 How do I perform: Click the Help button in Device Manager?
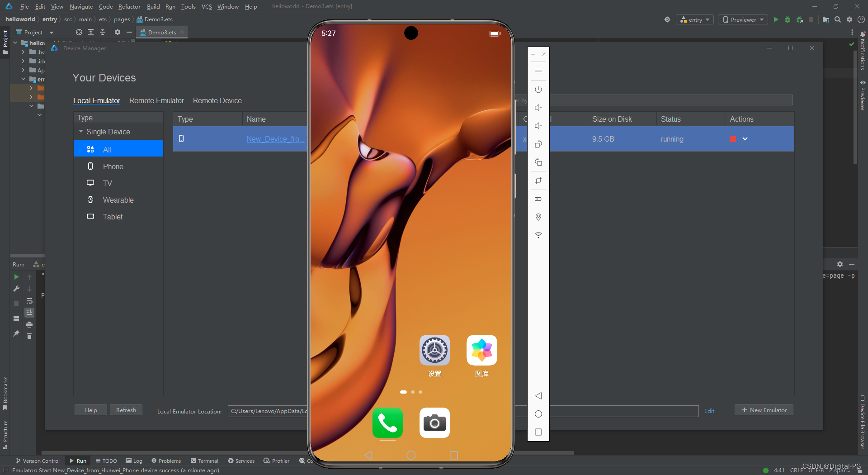click(91, 410)
